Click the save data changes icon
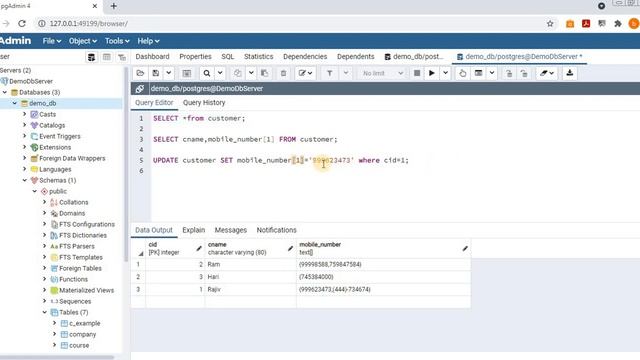 [187, 73]
